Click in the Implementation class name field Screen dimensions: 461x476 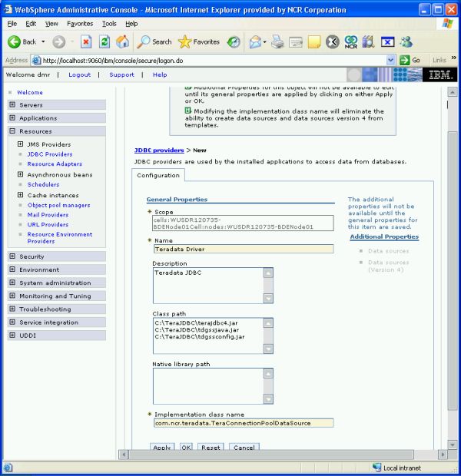[x=244, y=423]
